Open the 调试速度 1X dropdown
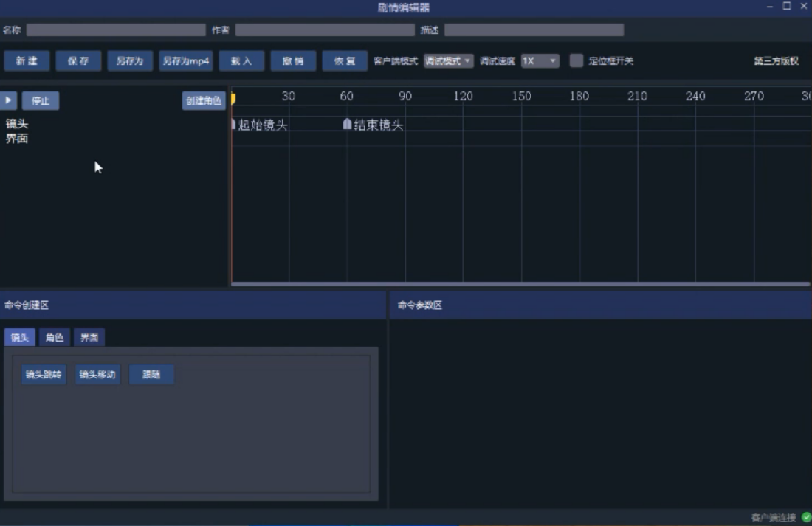 coord(540,61)
